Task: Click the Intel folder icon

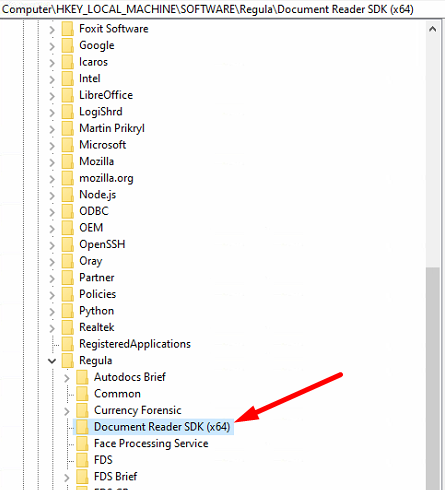Action: (x=68, y=79)
